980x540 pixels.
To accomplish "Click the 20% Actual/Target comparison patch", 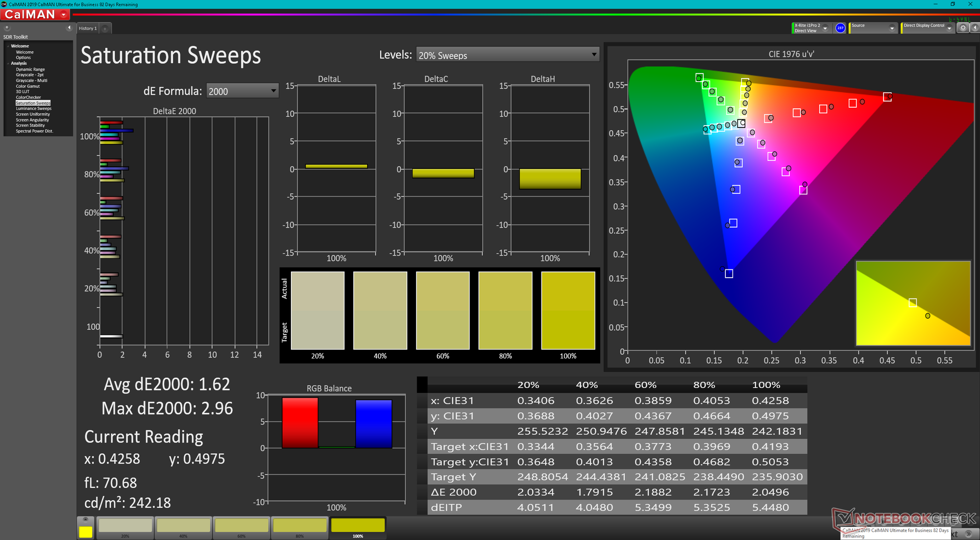I will tap(317, 310).
